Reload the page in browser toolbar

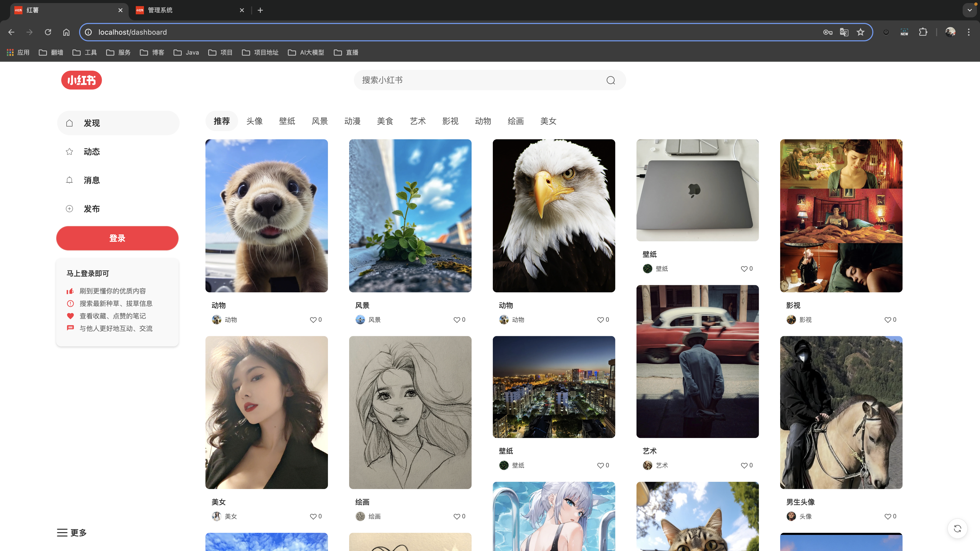48,32
